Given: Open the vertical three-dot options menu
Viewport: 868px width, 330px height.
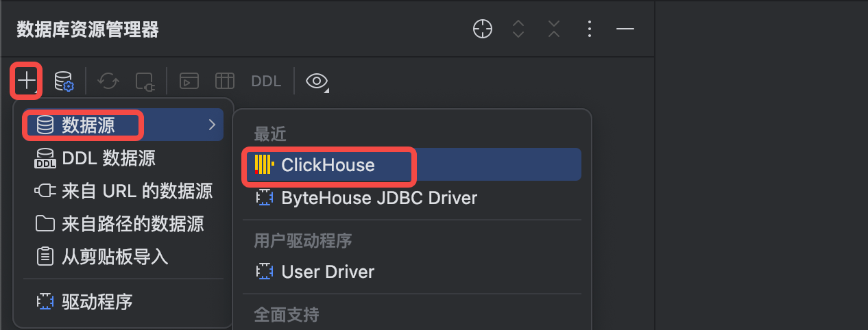Looking at the screenshot, I should [x=590, y=29].
